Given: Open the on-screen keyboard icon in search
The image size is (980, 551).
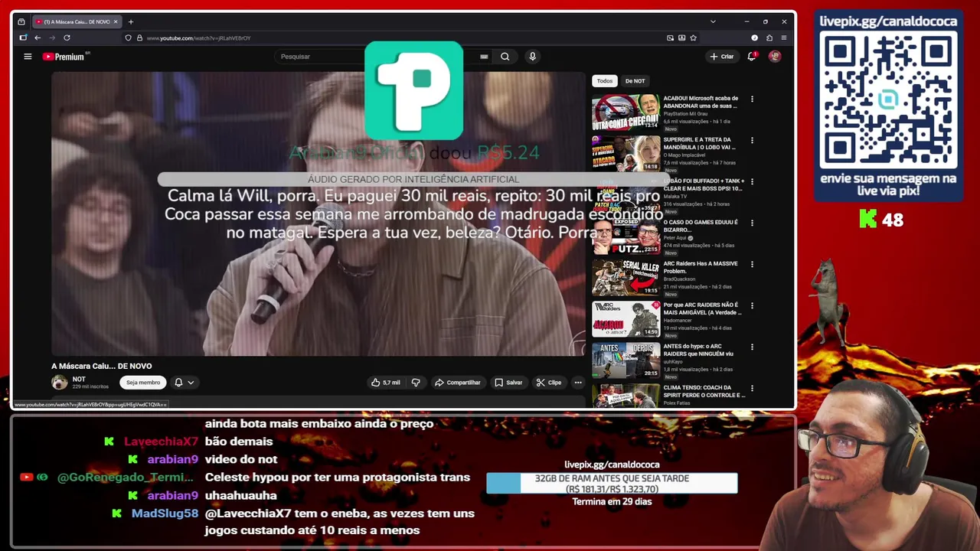Looking at the screenshot, I should 484,57.
